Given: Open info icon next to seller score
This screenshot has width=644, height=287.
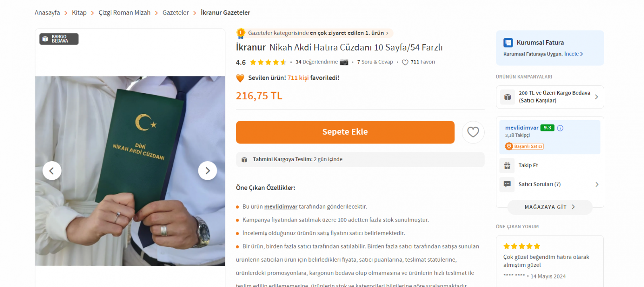Looking at the screenshot, I should [x=560, y=128].
